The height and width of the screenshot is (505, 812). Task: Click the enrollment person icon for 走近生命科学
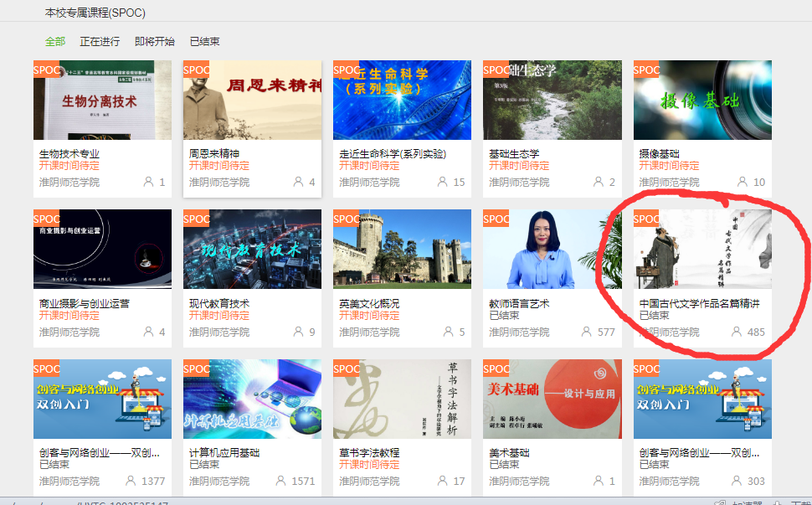click(x=441, y=182)
